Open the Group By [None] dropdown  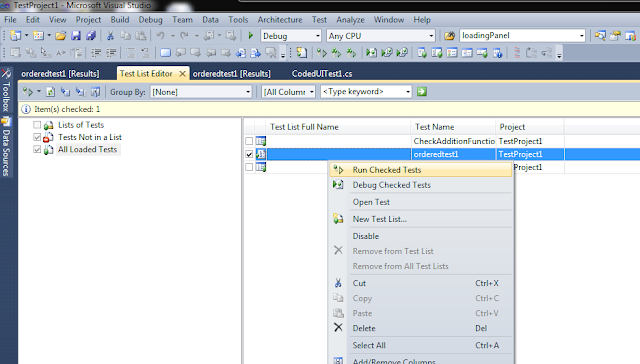tap(248, 92)
